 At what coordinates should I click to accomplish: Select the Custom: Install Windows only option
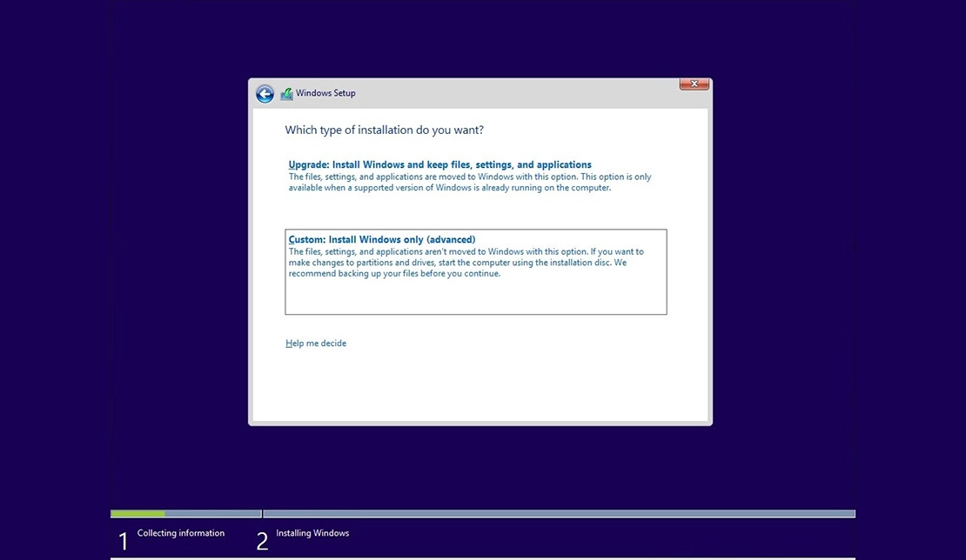pyautogui.click(x=382, y=238)
